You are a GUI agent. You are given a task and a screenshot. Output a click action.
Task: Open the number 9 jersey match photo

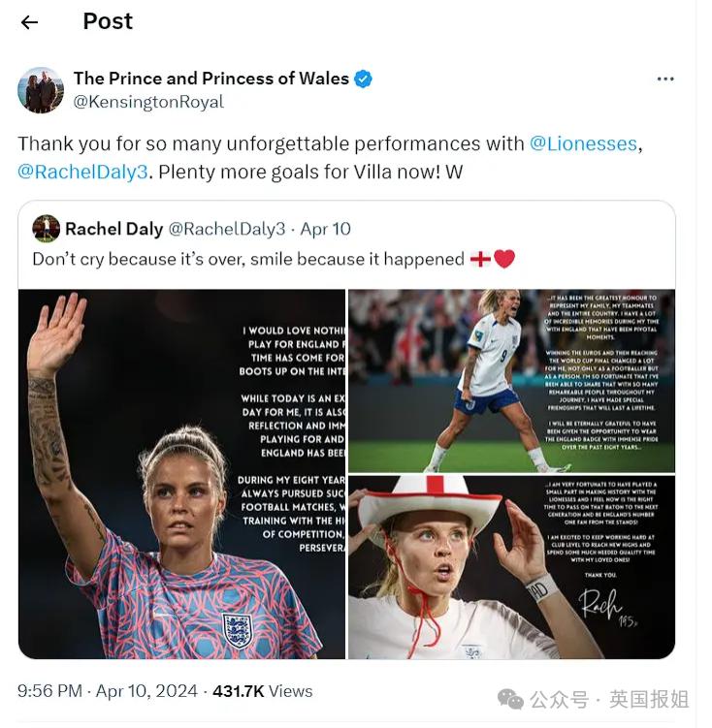pyautogui.click(x=512, y=381)
